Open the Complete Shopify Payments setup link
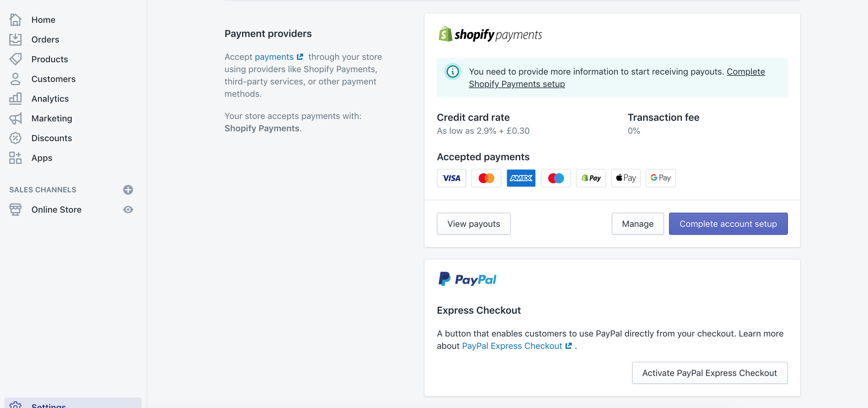 617,78
